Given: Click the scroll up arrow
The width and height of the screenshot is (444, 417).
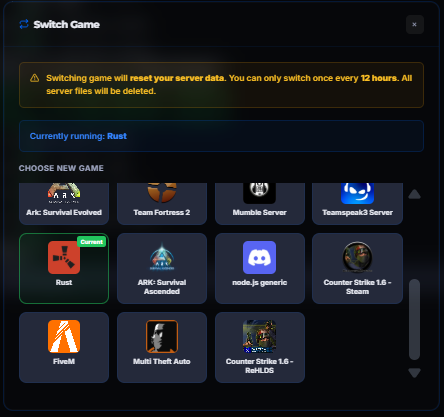Looking at the screenshot, I should pos(414,194).
